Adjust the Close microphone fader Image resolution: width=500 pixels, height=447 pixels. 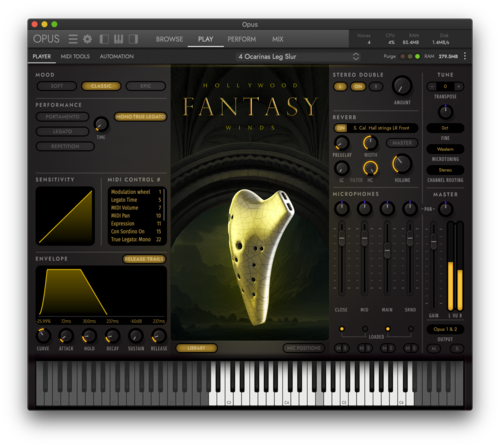pos(342,239)
